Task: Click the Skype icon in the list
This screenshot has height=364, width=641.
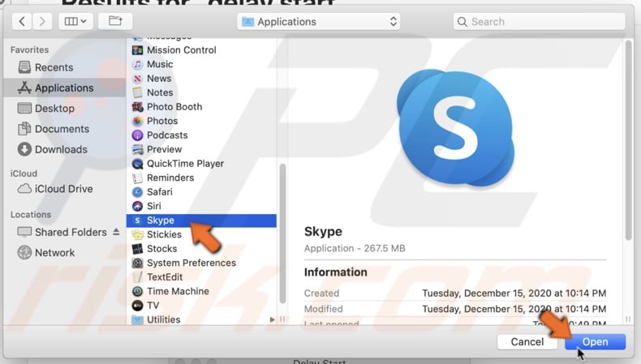Action: pos(137,221)
